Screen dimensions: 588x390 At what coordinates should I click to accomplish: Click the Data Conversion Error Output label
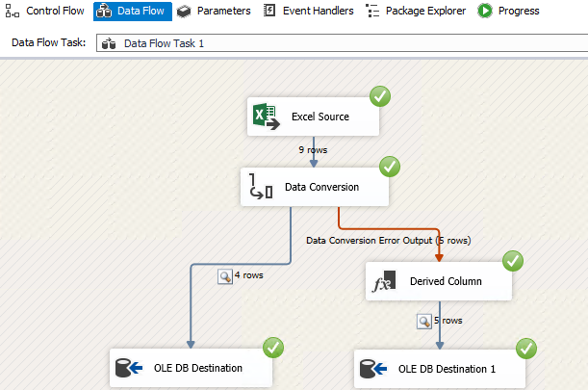point(389,240)
